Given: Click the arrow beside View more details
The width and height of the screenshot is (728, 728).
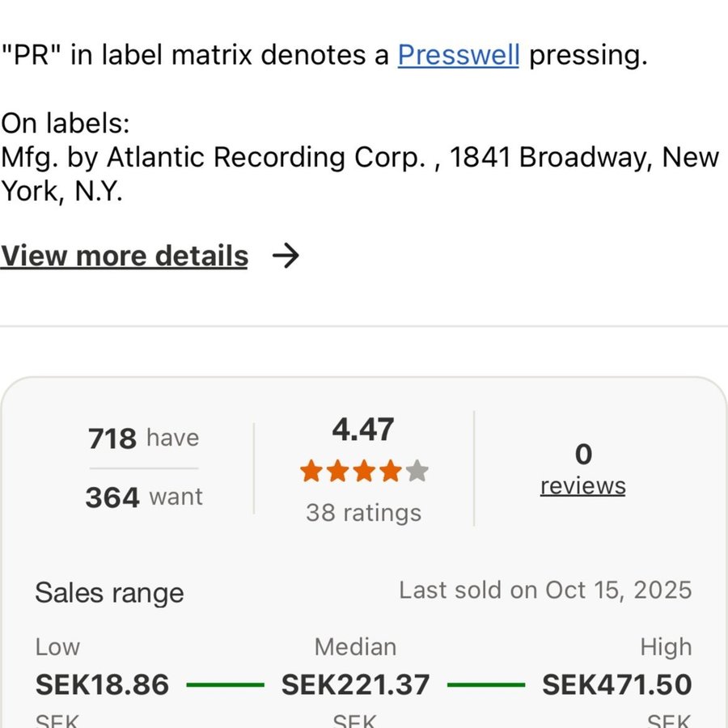Looking at the screenshot, I should [286, 256].
